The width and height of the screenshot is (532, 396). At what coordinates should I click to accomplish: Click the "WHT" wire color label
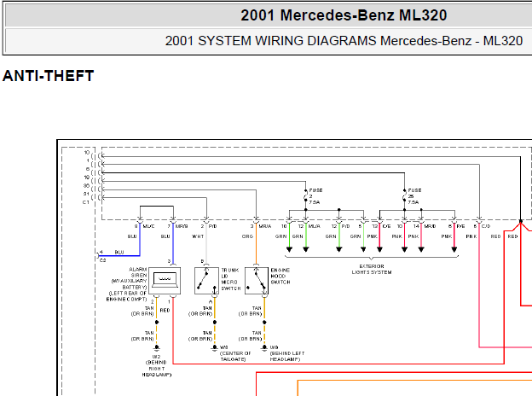point(198,236)
